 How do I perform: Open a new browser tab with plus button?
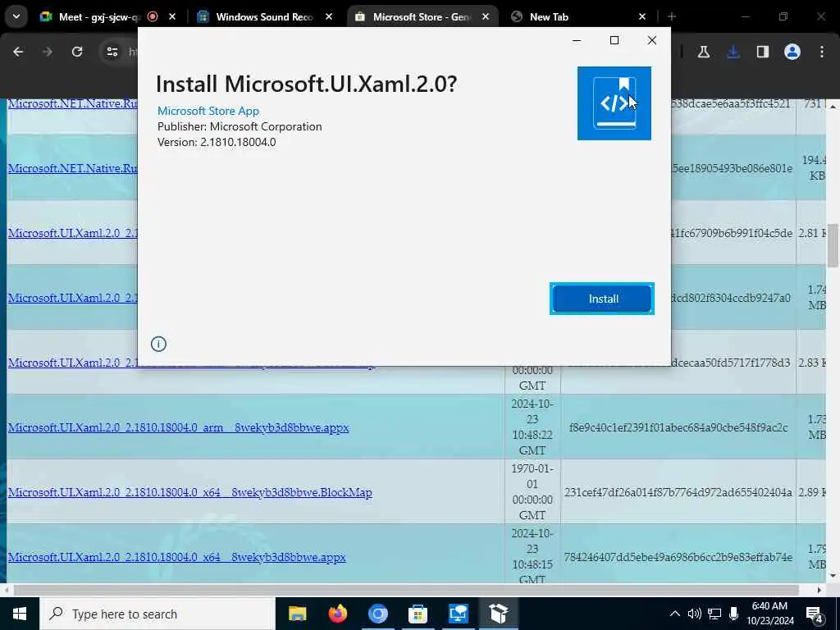(672, 16)
